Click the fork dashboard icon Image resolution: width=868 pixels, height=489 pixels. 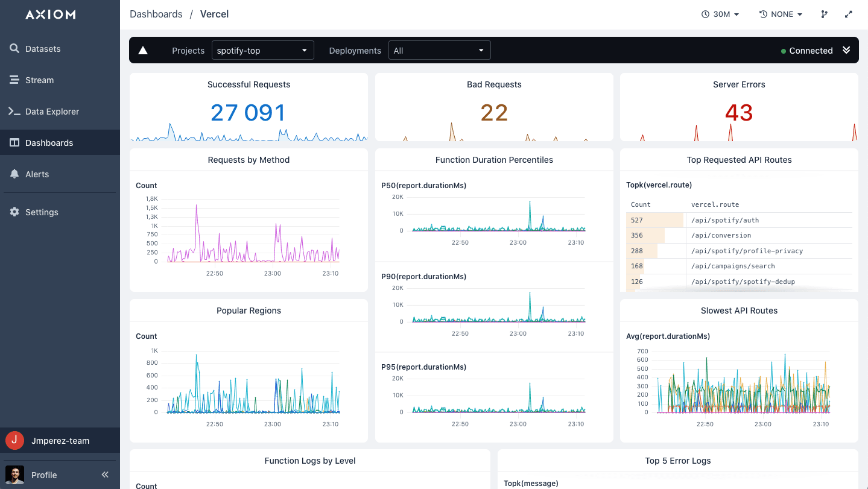[x=825, y=14]
